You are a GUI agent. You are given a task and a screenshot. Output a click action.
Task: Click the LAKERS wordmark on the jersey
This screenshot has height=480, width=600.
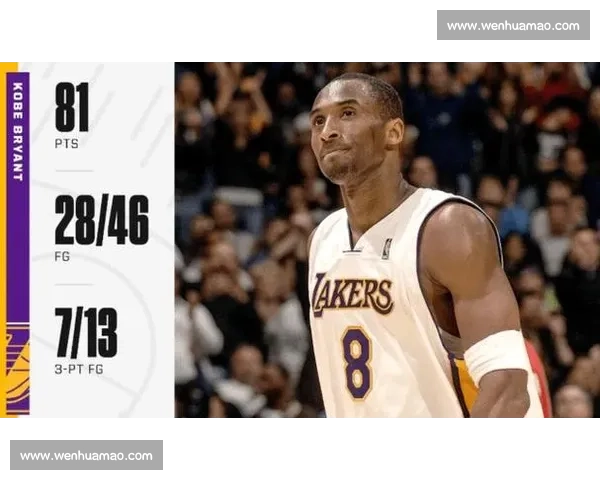click(352, 294)
